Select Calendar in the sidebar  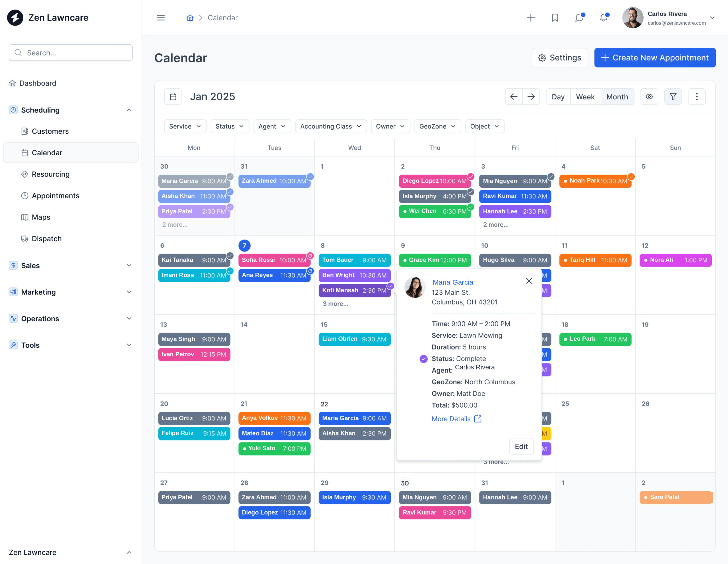tap(71, 153)
